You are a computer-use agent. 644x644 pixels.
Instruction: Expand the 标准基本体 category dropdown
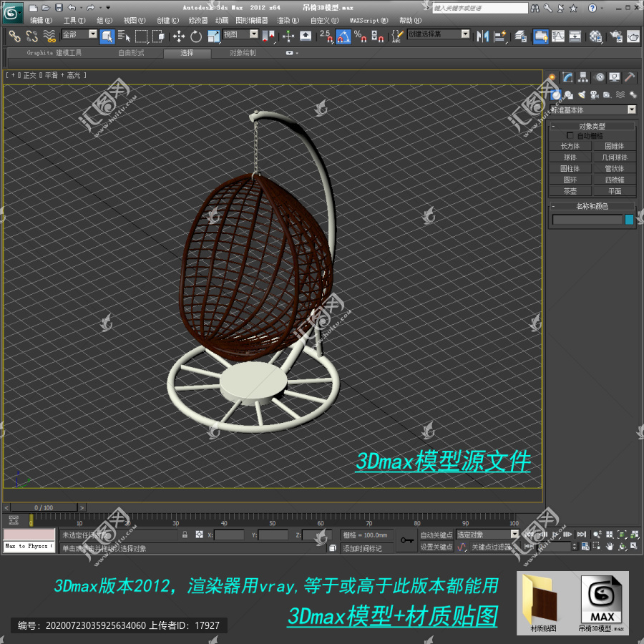coord(632,109)
